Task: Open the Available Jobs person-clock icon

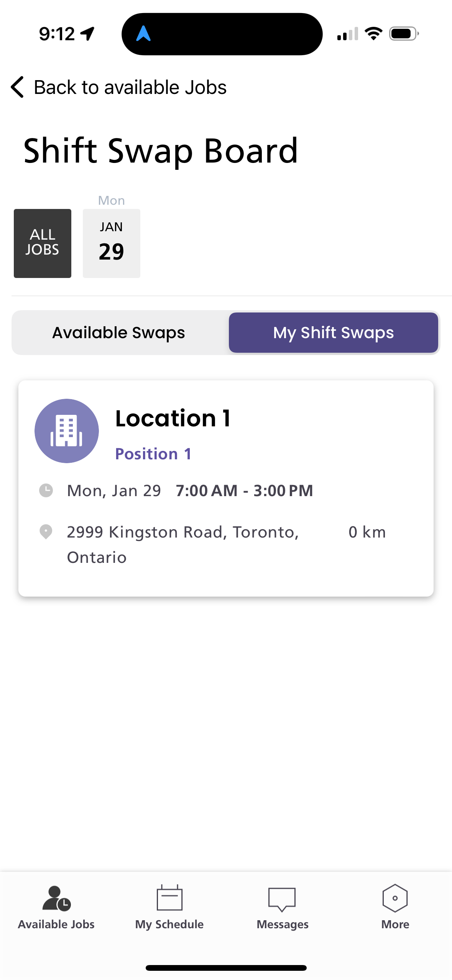Action: click(56, 898)
